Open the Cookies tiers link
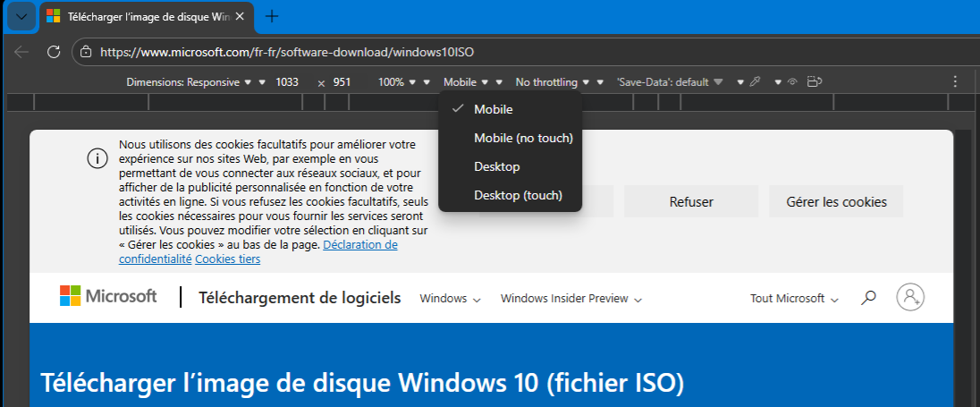Screen dimensions: 980x407 [x=227, y=259]
